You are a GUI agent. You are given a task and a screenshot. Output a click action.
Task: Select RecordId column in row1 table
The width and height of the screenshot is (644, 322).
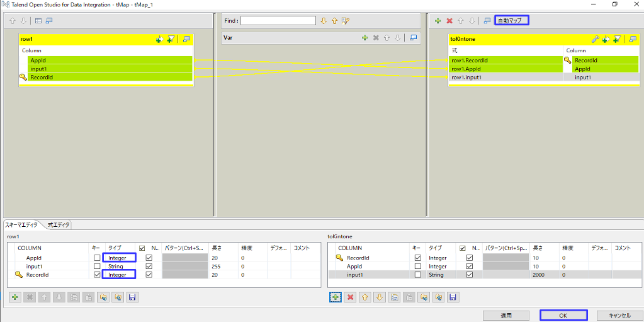(x=110, y=77)
